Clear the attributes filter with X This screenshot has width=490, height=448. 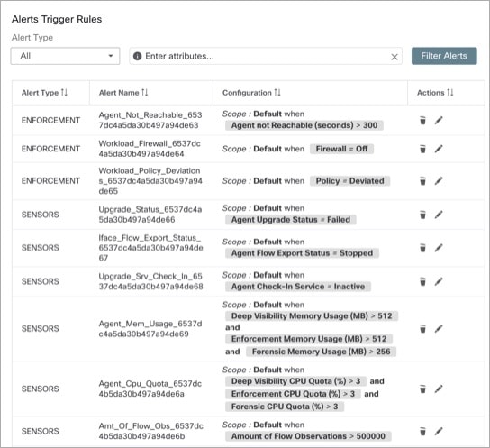[395, 57]
